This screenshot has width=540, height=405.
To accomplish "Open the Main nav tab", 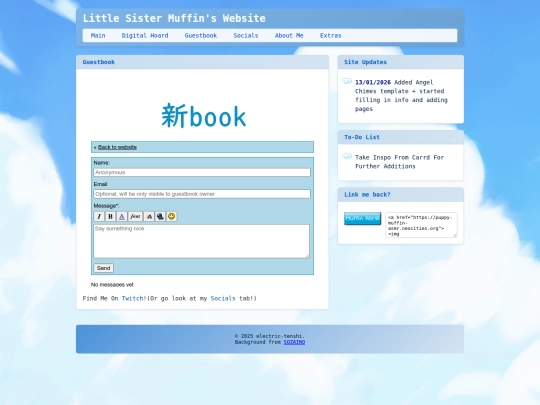I will (x=98, y=35).
